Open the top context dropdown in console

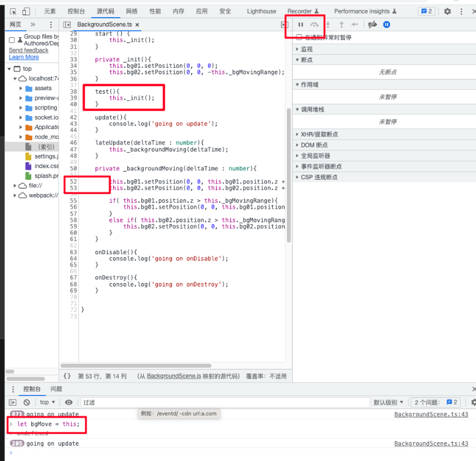(x=47, y=402)
